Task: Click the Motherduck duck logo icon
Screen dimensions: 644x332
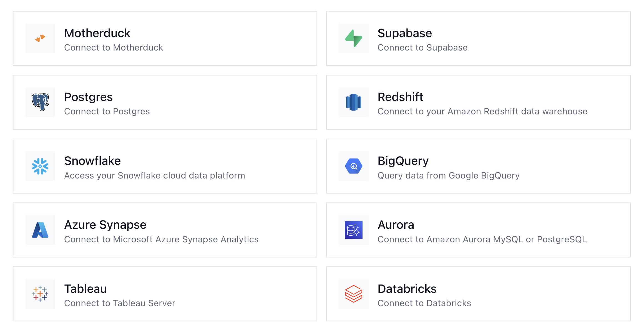Action: [x=40, y=38]
